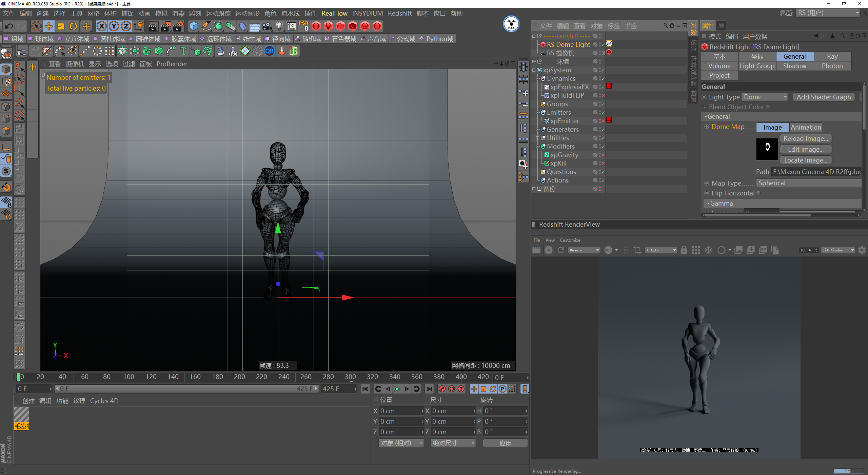Toggle the Blend Object Color checkbox
Viewport: 868px width, 475px height.
point(768,107)
